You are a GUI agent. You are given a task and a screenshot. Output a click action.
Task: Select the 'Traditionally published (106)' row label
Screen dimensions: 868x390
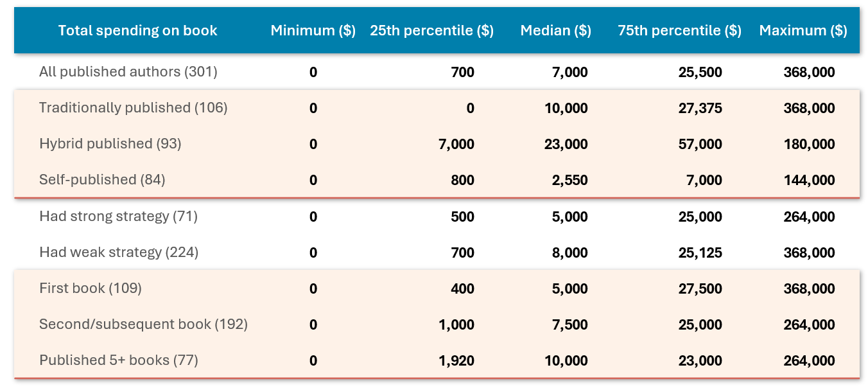click(x=134, y=108)
